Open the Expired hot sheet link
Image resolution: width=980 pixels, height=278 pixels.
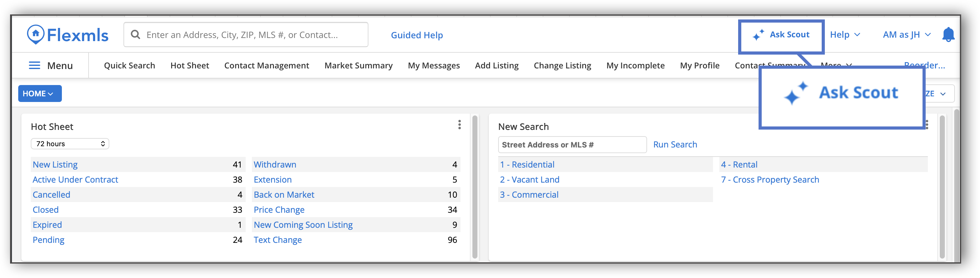click(47, 225)
